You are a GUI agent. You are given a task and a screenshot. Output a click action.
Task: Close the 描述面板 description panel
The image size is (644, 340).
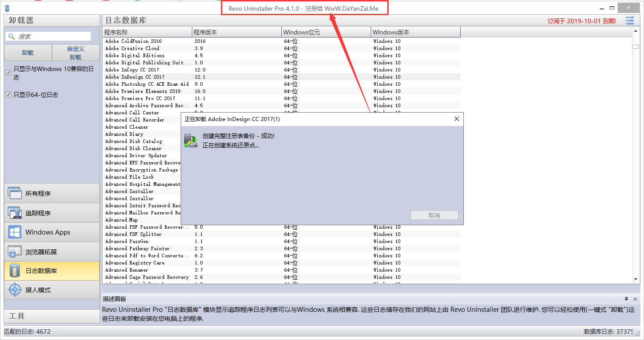635,299
